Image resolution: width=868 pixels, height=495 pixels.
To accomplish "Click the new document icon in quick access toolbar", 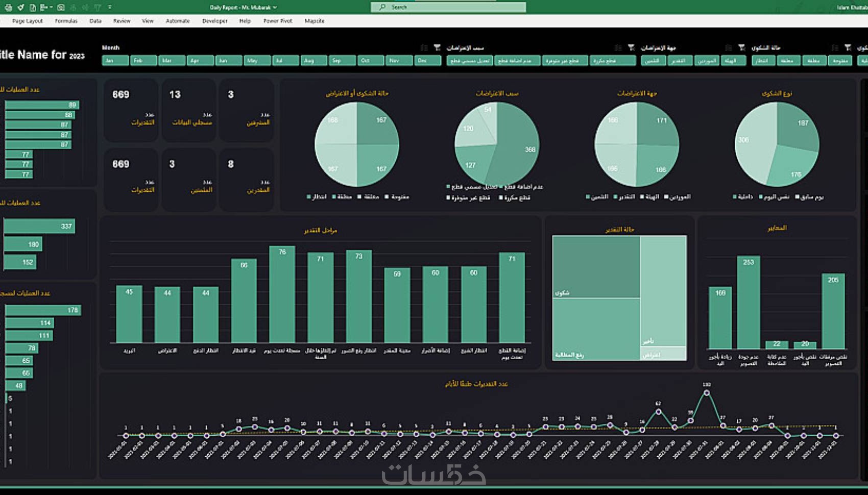I will pyautogui.click(x=33, y=8).
